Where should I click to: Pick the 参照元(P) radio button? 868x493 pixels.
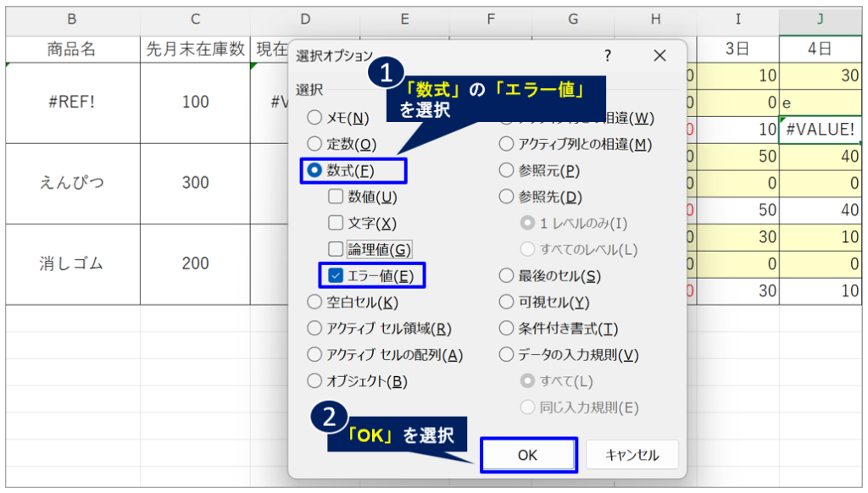pyautogui.click(x=507, y=171)
